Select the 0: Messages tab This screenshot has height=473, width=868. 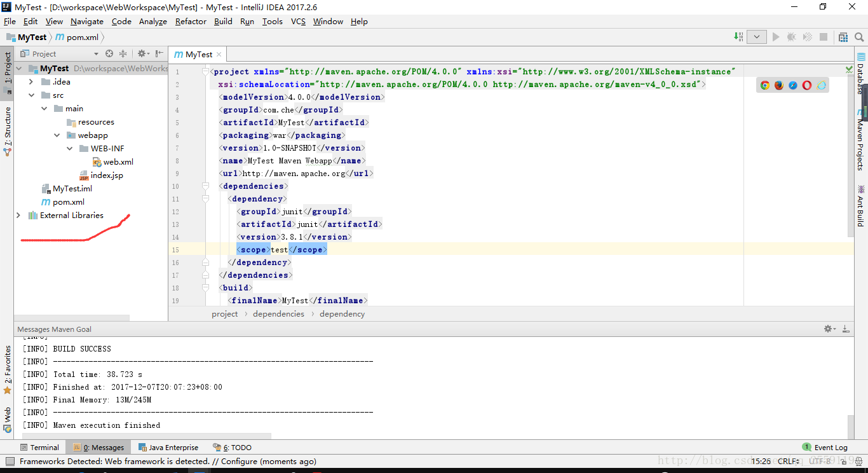click(x=98, y=448)
